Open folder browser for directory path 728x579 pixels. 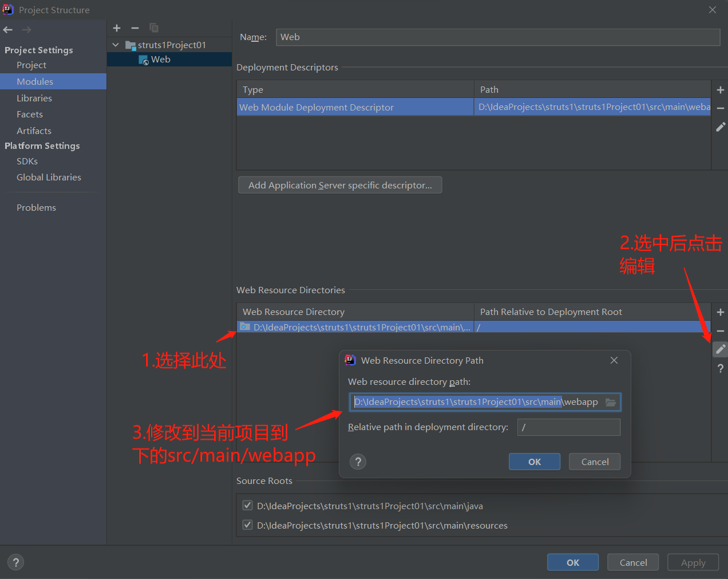pyautogui.click(x=611, y=401)
